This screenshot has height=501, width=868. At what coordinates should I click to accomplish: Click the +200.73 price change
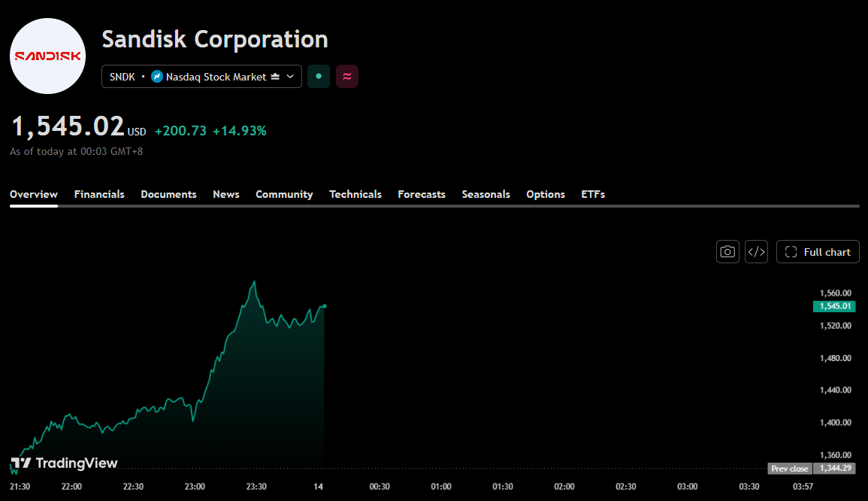coord(180,131)
